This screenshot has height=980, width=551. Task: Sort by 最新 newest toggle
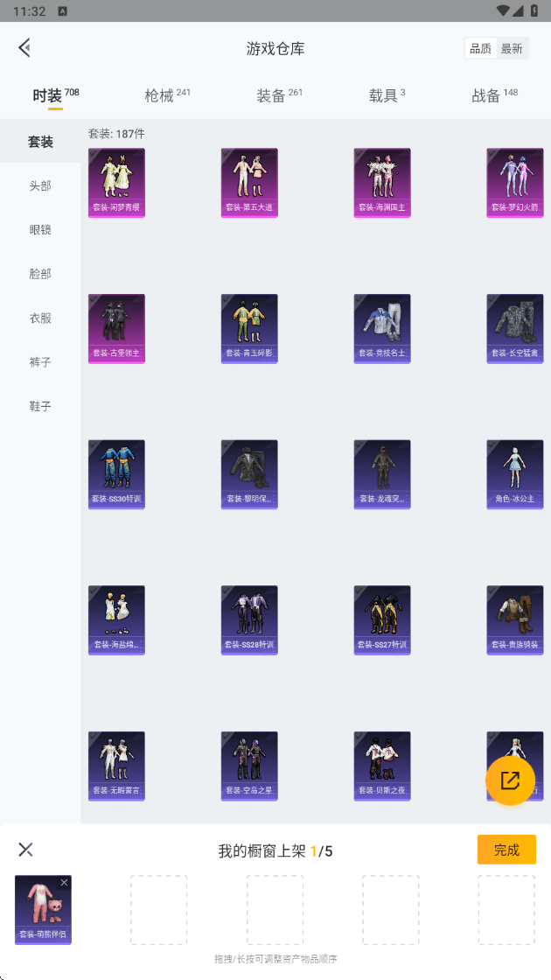[x=512, y=48]
